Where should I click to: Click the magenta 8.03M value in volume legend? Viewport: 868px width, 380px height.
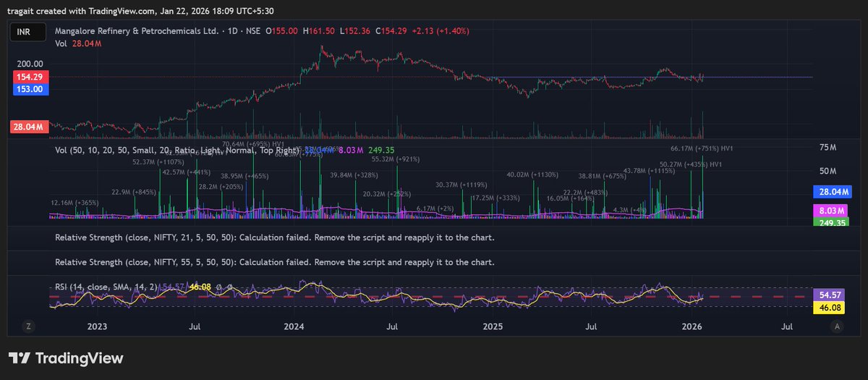(x=352, y=151)
